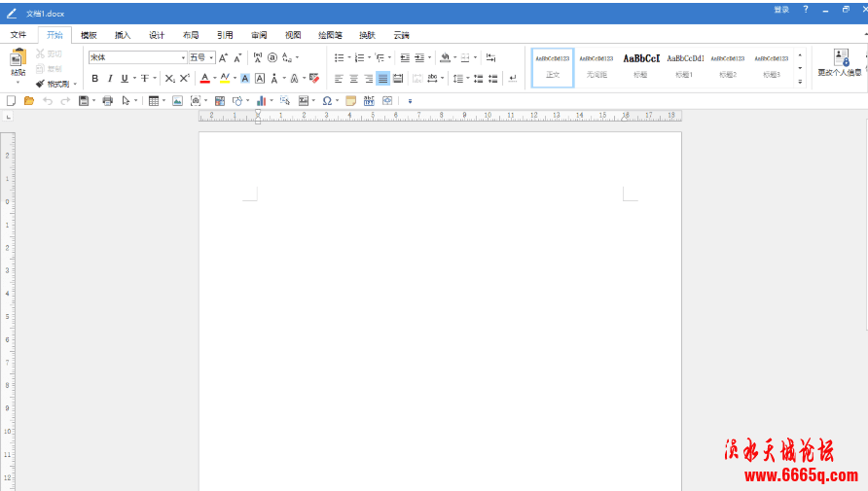Screen dimensions: 868x491
Task: Expand the highlight color dropdown arrow
Action: click(x=235, y=79)
